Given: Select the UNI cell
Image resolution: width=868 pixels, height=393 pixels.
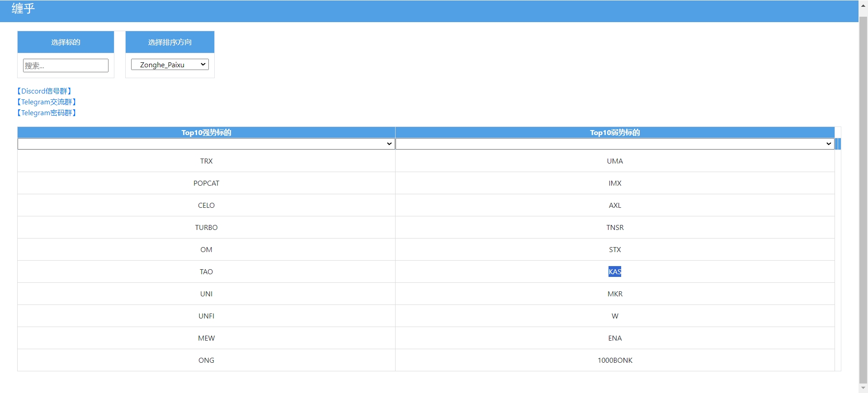Looking at the screenshot, I should pos(206,294).
